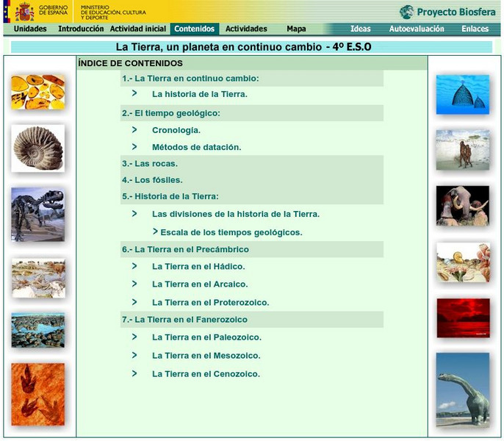Go to the Autoevaluación section
Image resolution: width=504 pixels, height=441 pixels.
417,29
